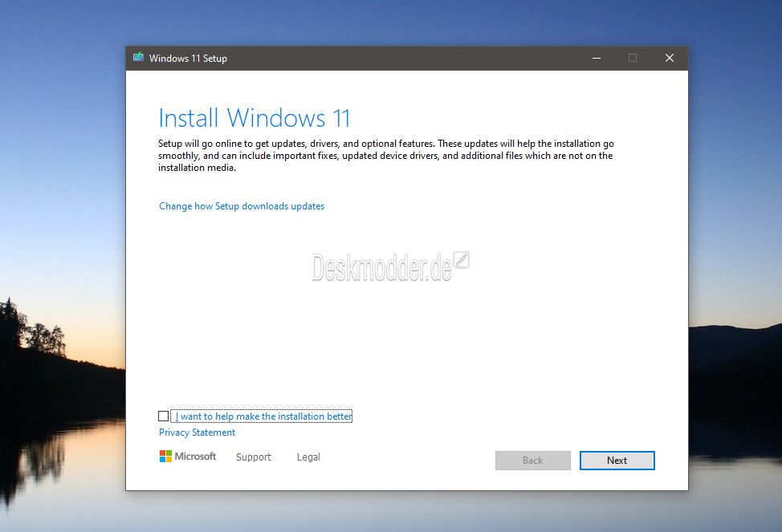The width and height of the screenshot is (782, 532).
Task: Click the disabled maximize button
Action: click(633, 58)
